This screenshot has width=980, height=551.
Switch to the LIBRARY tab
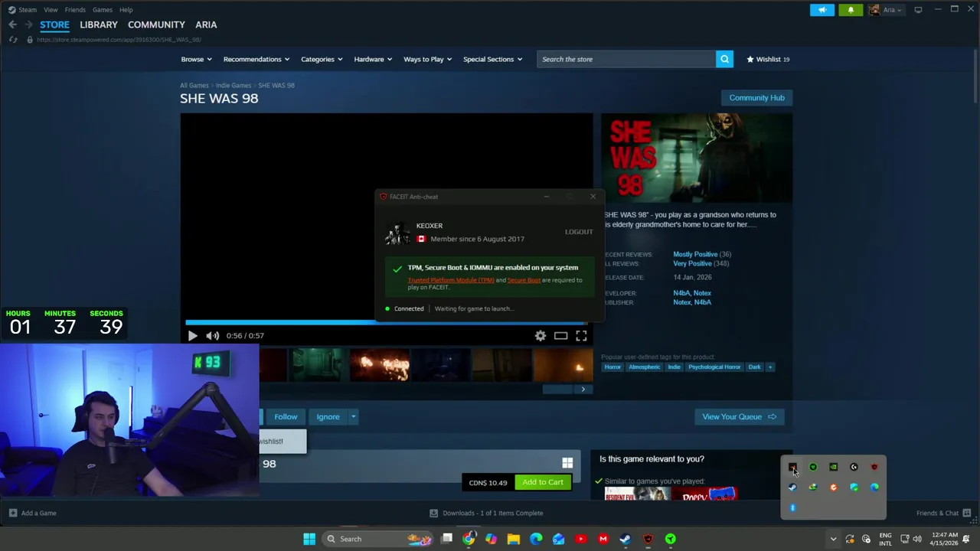pyautogui.click(x=99, y=24)
